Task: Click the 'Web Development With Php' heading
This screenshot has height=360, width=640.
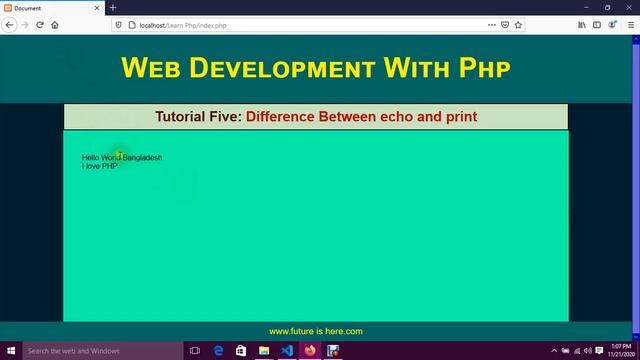Action: [316, 67]
